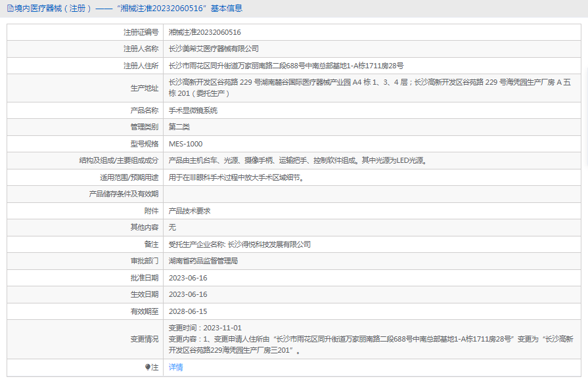Click 长沙美希艾医疗器械有限公司
The height and width of the screenshot is (379, 588).
click(x=214, y=49)
